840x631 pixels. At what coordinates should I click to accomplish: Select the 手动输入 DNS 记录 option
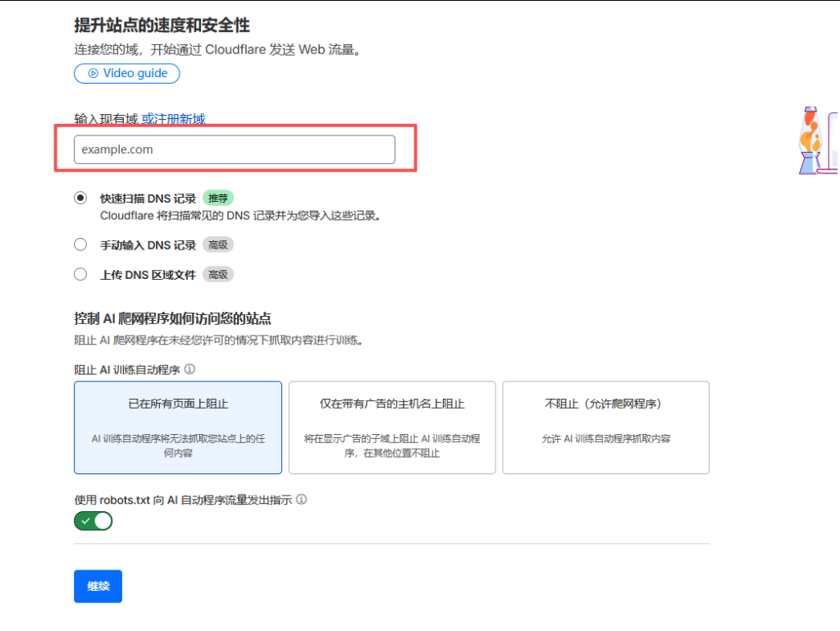[80, 244]
